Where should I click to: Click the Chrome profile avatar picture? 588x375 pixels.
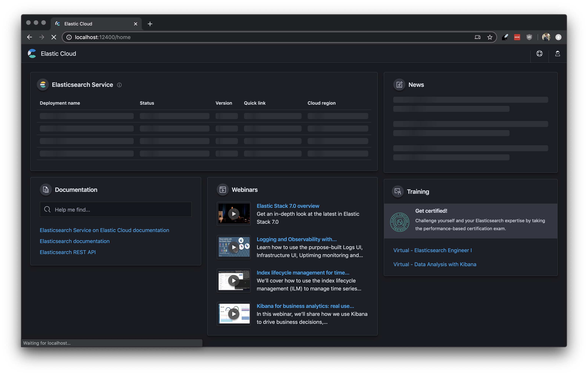pyautogui.click(x=546, y=37)
